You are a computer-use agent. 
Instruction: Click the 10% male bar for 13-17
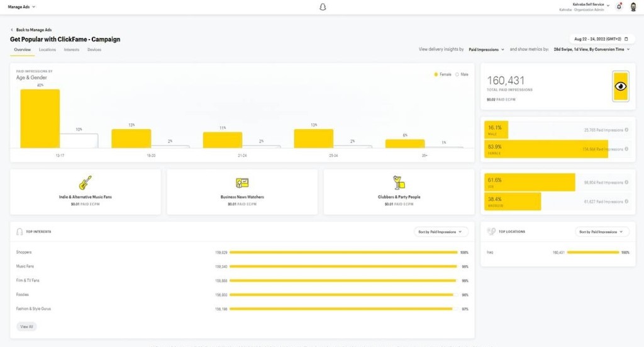point(79,140)
